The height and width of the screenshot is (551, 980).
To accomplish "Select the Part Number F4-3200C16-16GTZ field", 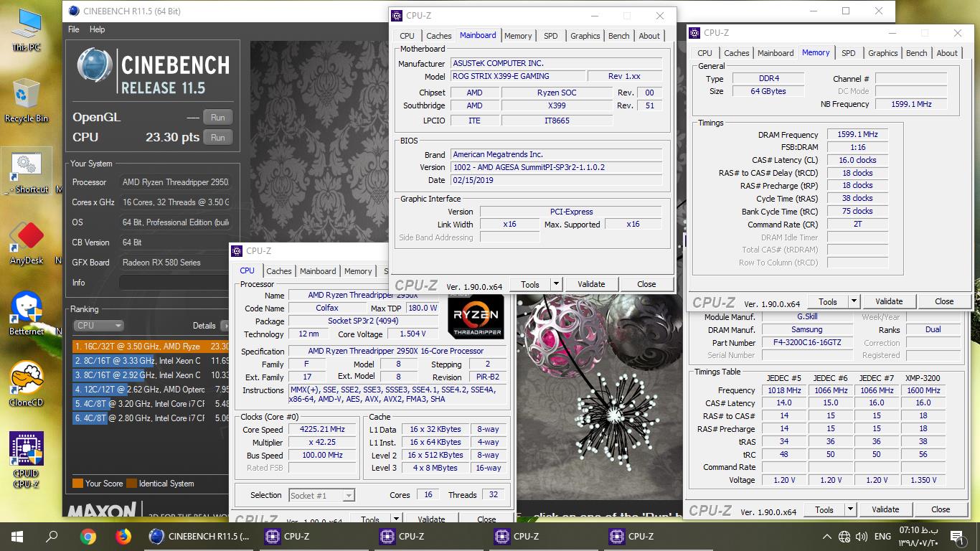I will click(807, 342).
